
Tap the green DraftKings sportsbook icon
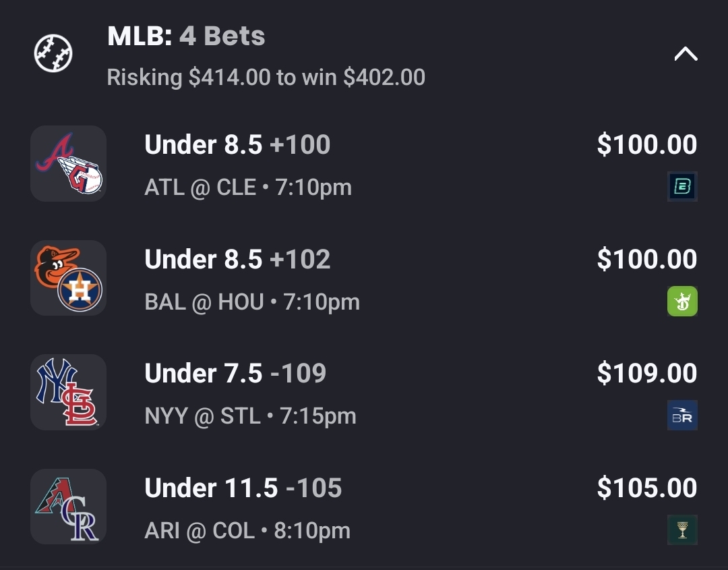(x=681, y=301)
